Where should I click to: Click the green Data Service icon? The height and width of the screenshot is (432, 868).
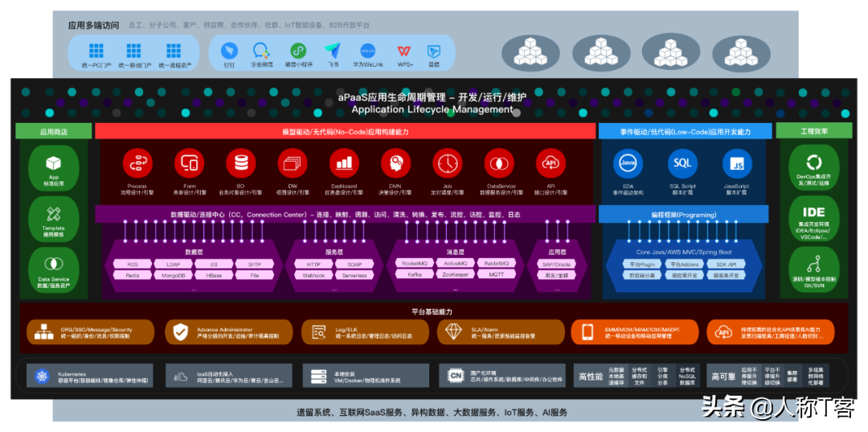54,263
